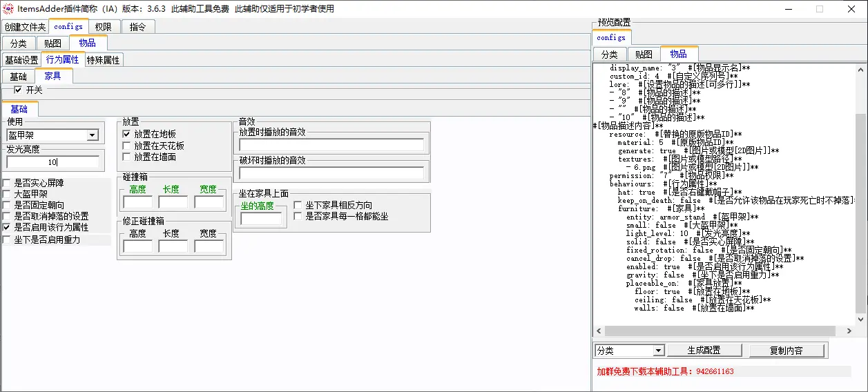Open the 分类 dropdown near 生成配置

click(x=658, y=351)
